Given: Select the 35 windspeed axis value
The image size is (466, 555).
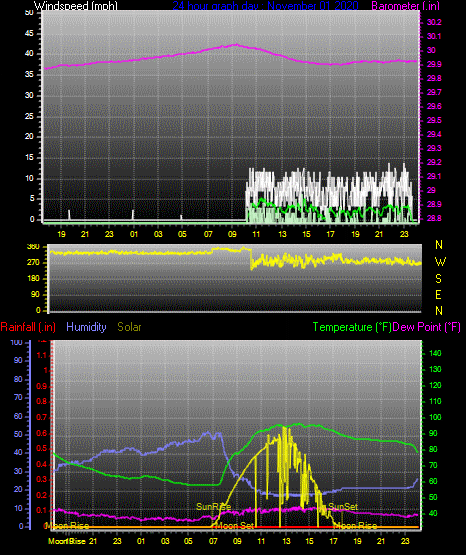Looking at the screenshot, I should pos(29,75).
